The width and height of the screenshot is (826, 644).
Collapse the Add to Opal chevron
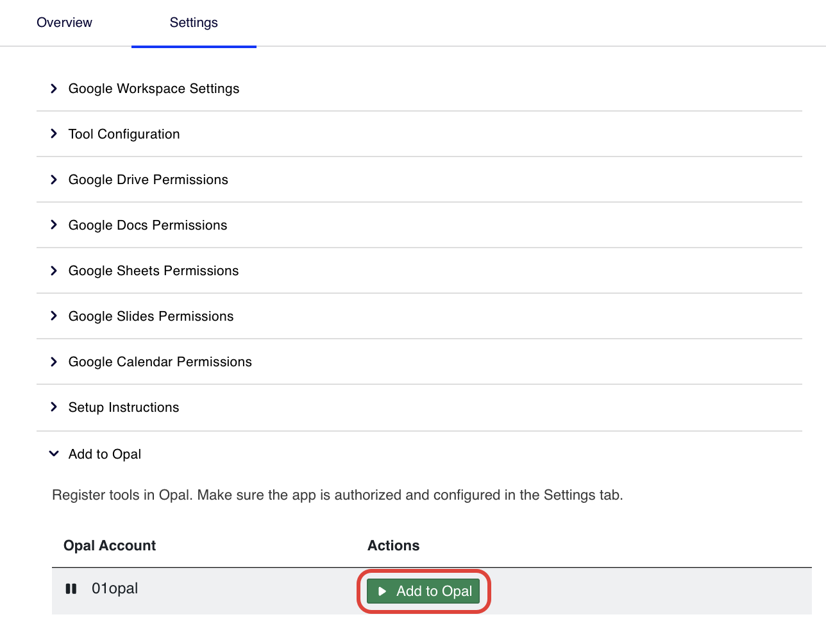pos(54,454)
